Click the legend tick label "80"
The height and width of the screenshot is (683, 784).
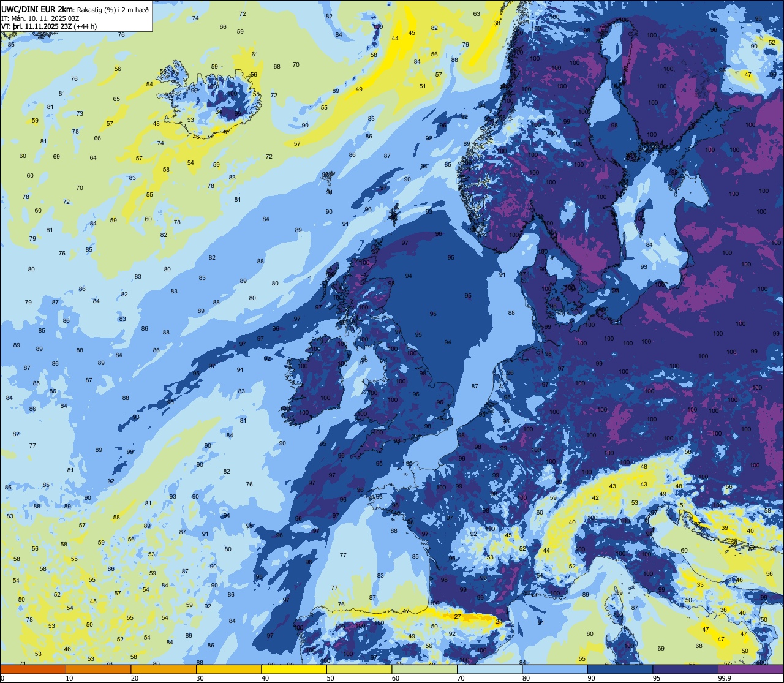tap(526, 678)
